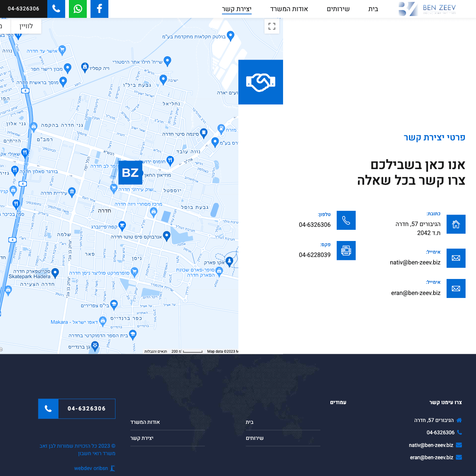476x476 pixels.
Task: Click the footer phone icon beside 04-6326306
Action: click(459, 432)
